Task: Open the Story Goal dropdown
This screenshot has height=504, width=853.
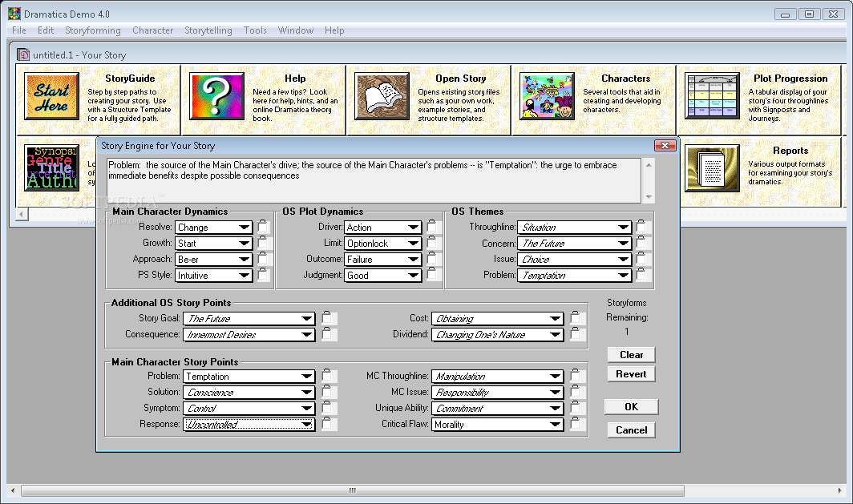Action: (249, 319)
